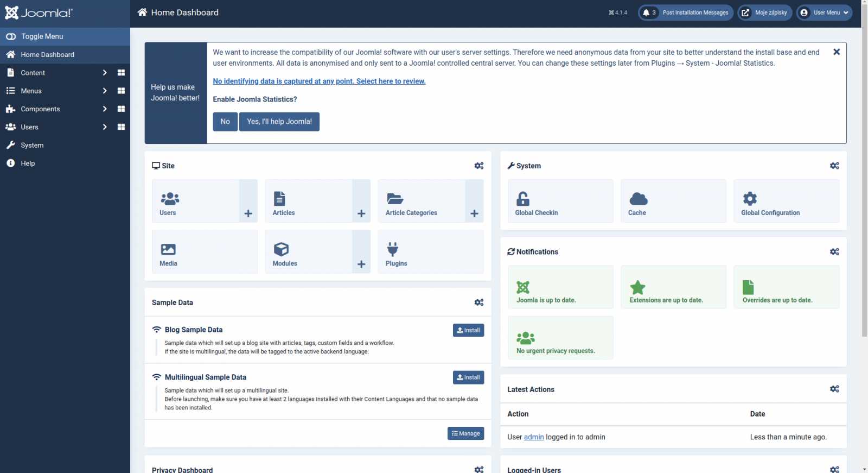Click No urgent privacy requests
The width and height of the screenshot is (868, 473).
(560, 338)
